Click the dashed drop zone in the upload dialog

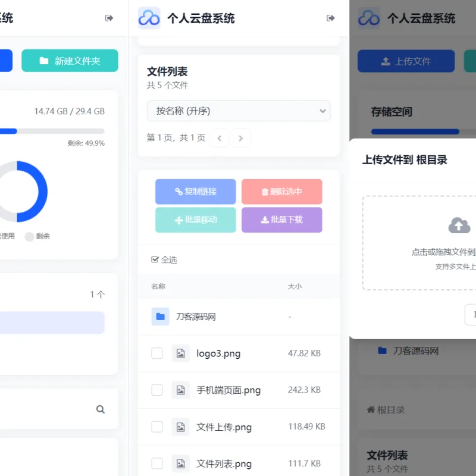[419, 243]
